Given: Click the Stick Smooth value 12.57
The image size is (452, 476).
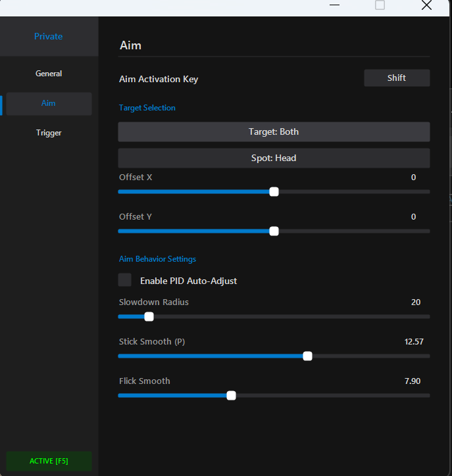Looking at the screenshot, I should (414, 342).
